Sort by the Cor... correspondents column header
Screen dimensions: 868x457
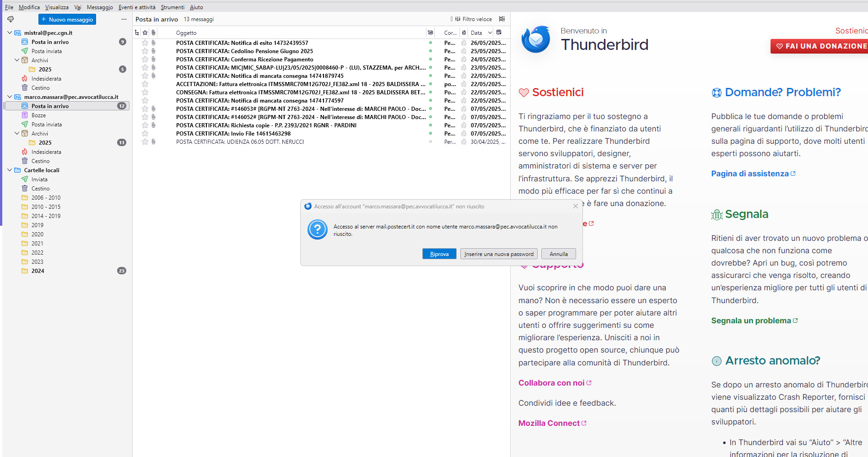(450, 33)
